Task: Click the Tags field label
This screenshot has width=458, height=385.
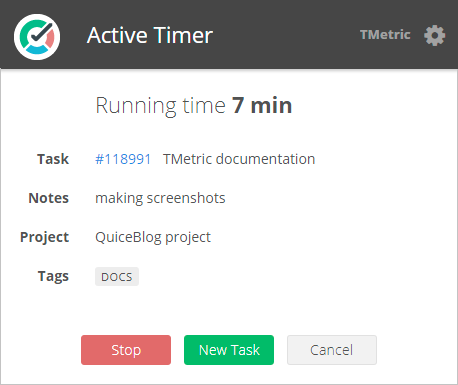Action: [53, 276]
